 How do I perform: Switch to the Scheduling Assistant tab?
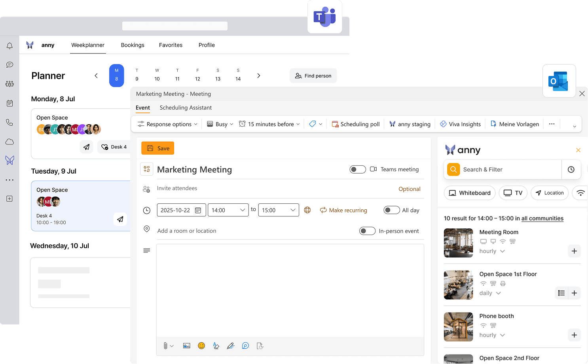(186, 108)
